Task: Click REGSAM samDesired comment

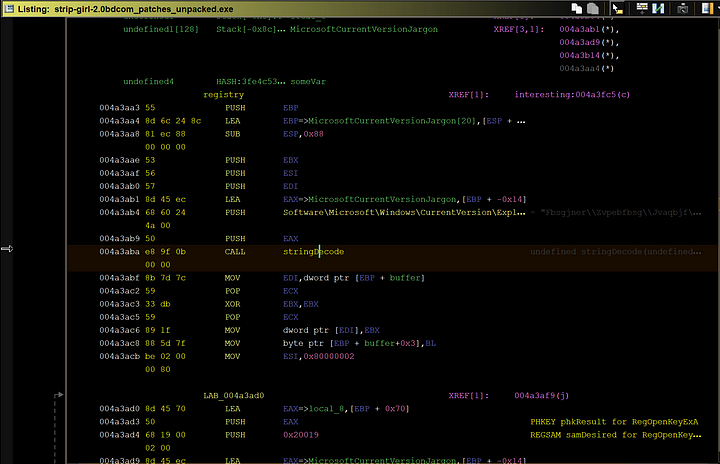Action: tap(616, 435)
